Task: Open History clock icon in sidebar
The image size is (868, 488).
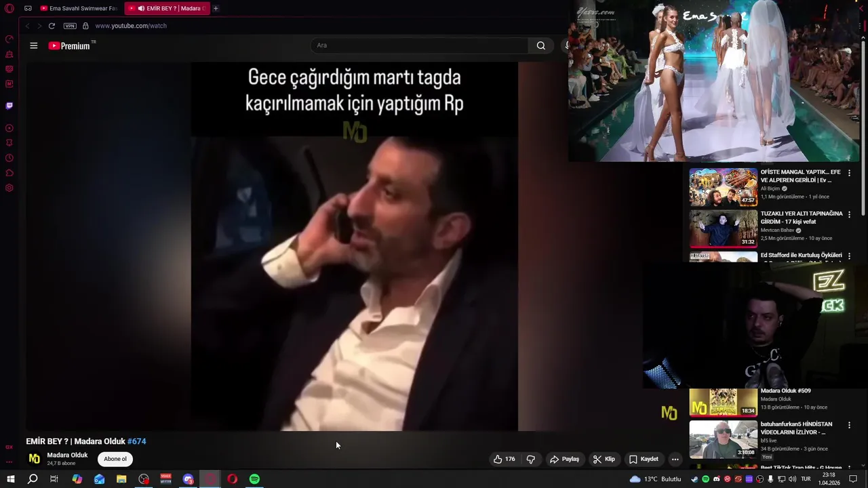Action: pyautogui.click(x=9, y=158)
